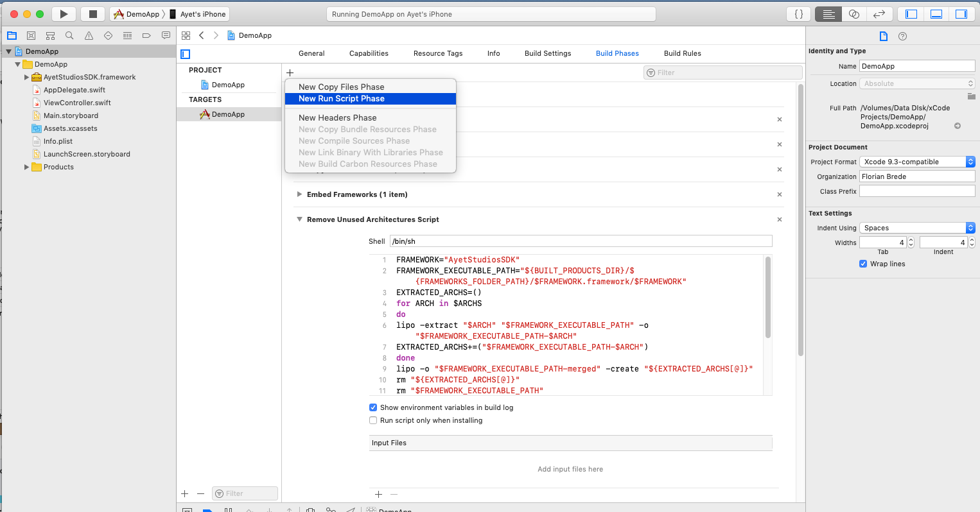The width and height of the screenshot is (980, 512).
Task: Open the code snippet library braces button
Action: [x=799, y=14]
